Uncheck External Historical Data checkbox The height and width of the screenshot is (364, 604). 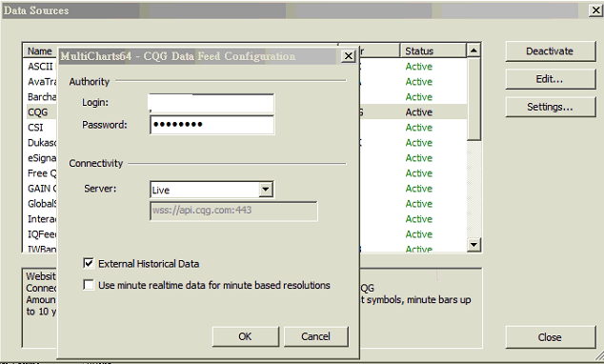(89, 263)
